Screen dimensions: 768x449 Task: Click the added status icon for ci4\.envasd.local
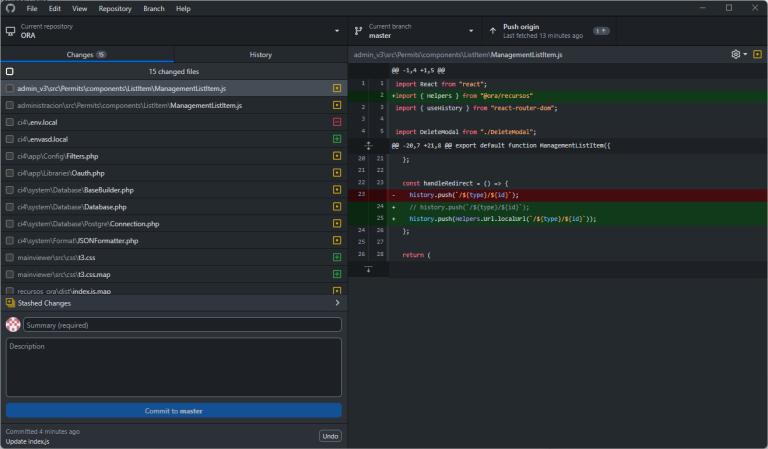click(x=337, y=139)
